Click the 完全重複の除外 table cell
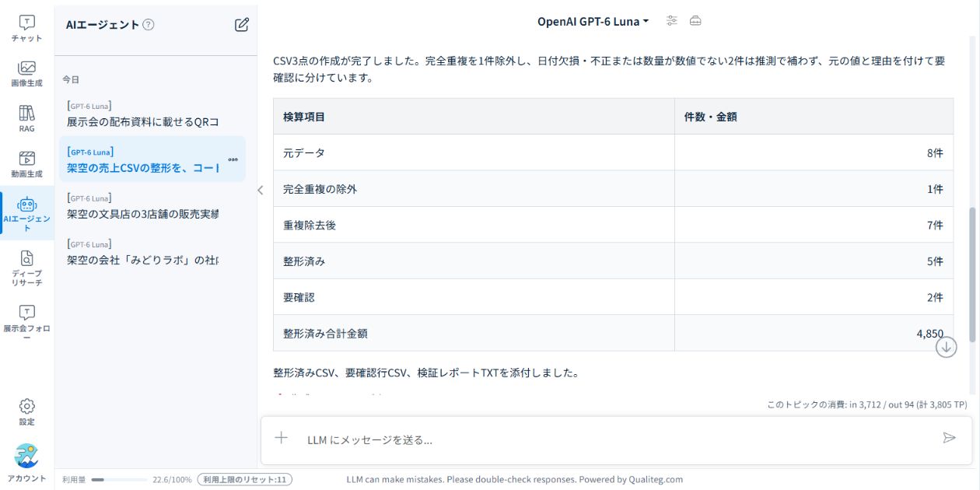 474,189
